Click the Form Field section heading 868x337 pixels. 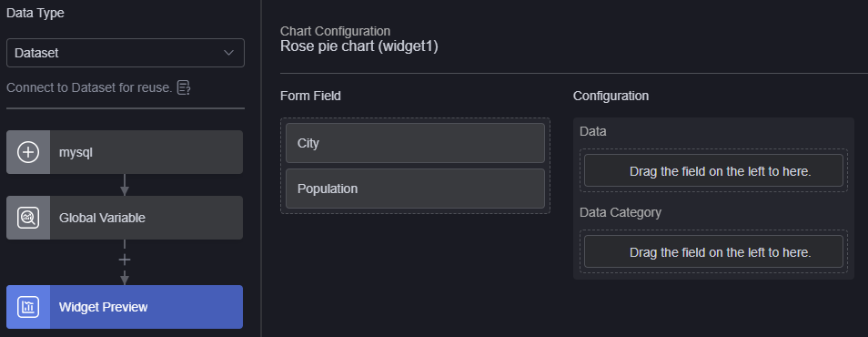tap(310, 96)
